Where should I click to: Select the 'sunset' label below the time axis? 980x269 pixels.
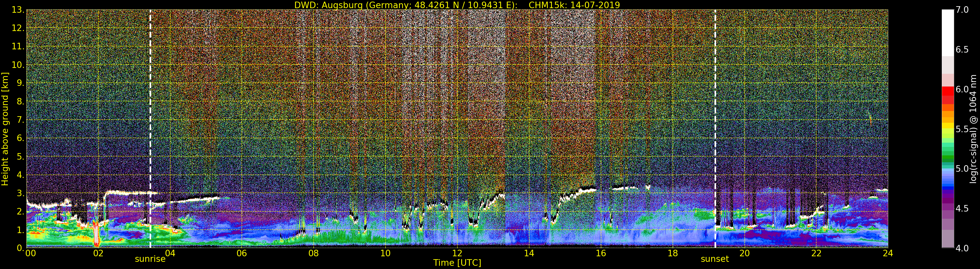coord(715,259)
